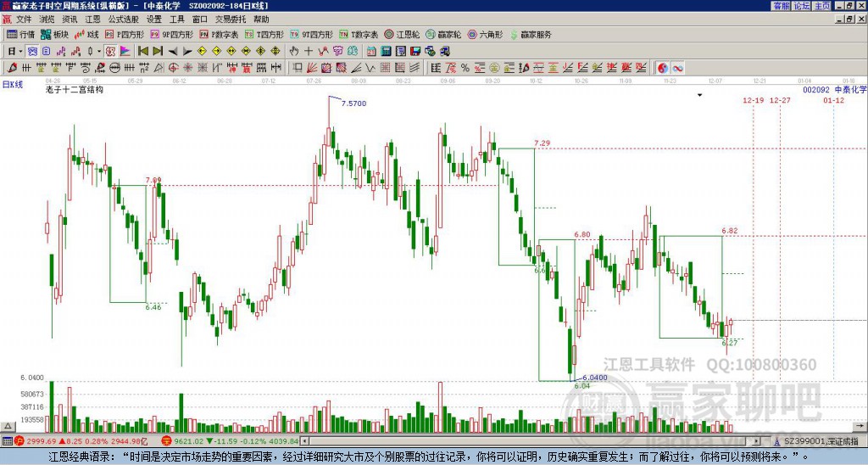Open the 六角形 hexagon tool
This screenshot has width=868, height=465.
(x=485, y=34)
